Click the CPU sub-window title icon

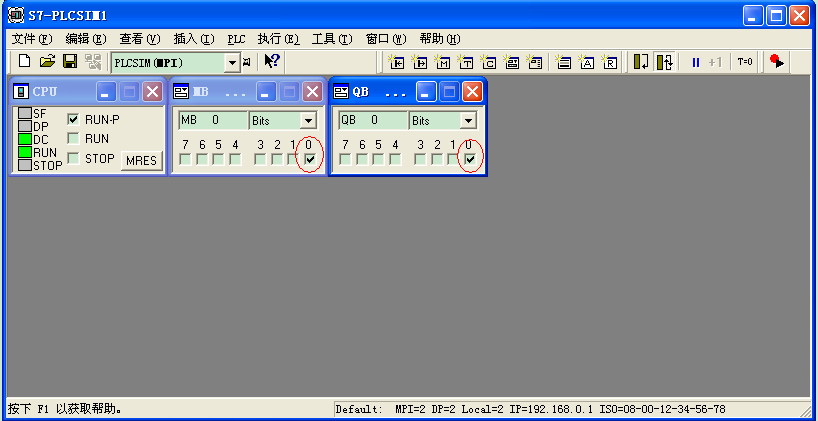pos(20,92)
